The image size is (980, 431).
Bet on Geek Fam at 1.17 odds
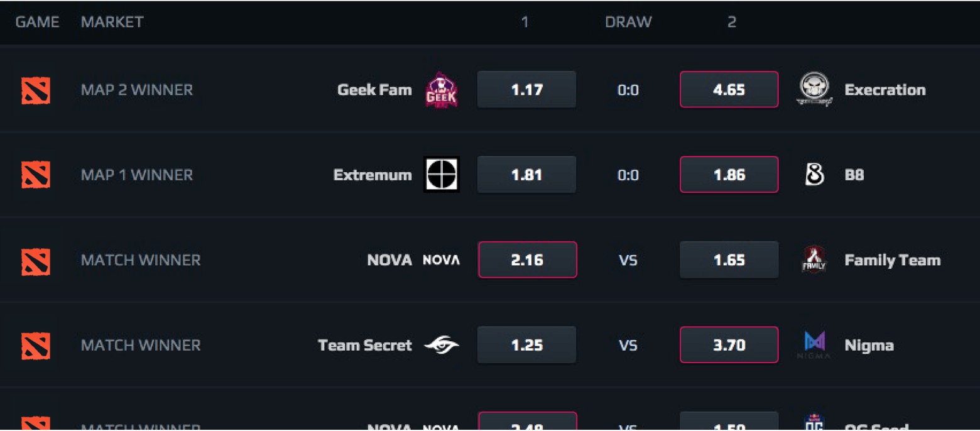point(527,90)
